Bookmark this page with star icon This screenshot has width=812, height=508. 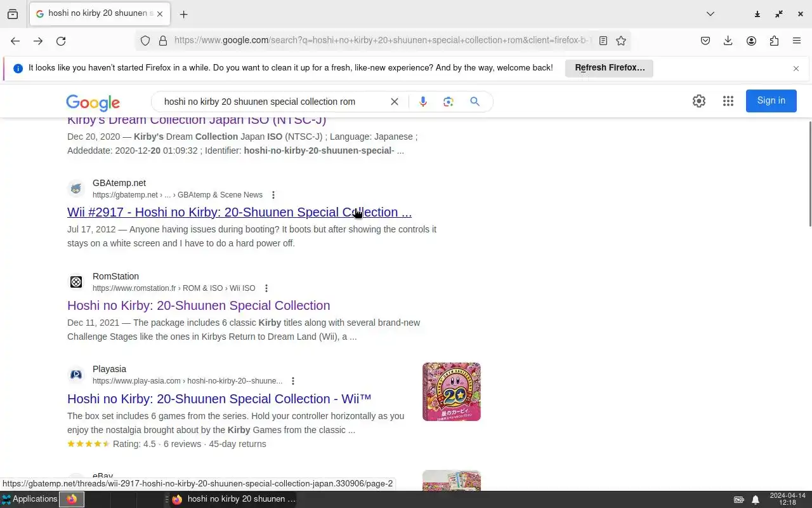[x=621, y=41]
